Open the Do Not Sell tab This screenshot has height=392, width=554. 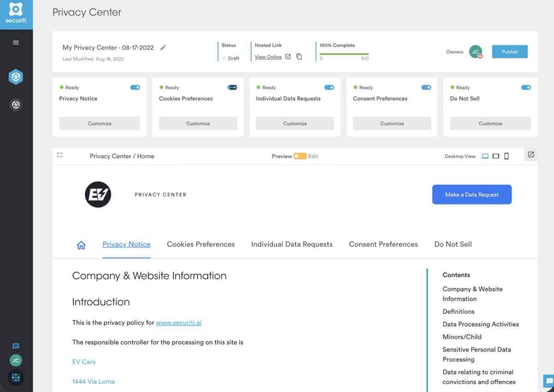(x=453, y=244)
